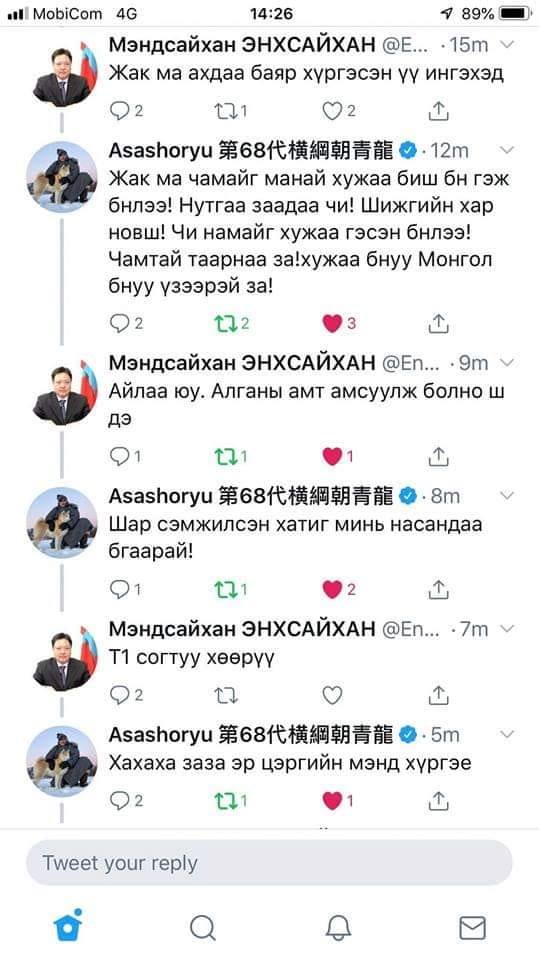Tap the 'Tweet your reply' field

click(269, 863)
